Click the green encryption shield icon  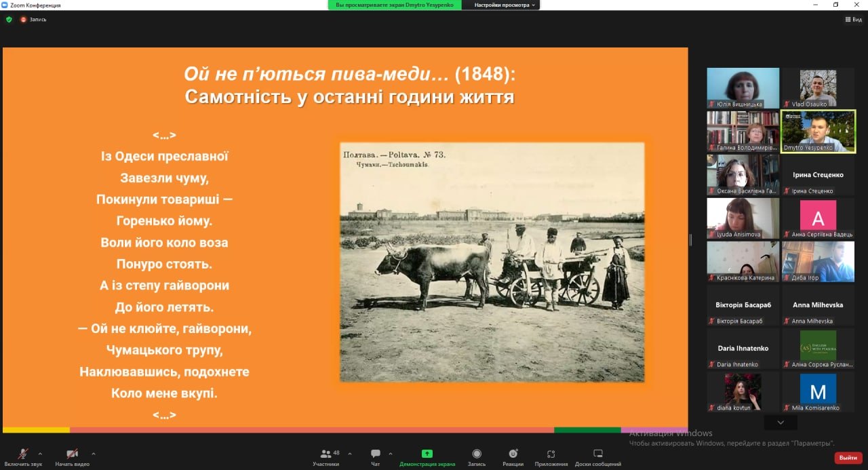click(x=9, y=20)
